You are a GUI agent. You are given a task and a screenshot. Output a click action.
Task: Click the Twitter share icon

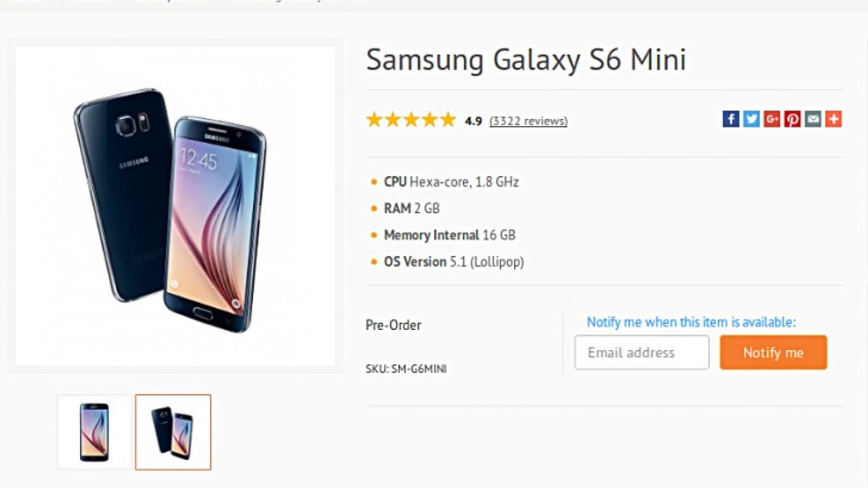pyautogui.click(x=751, y=119)
